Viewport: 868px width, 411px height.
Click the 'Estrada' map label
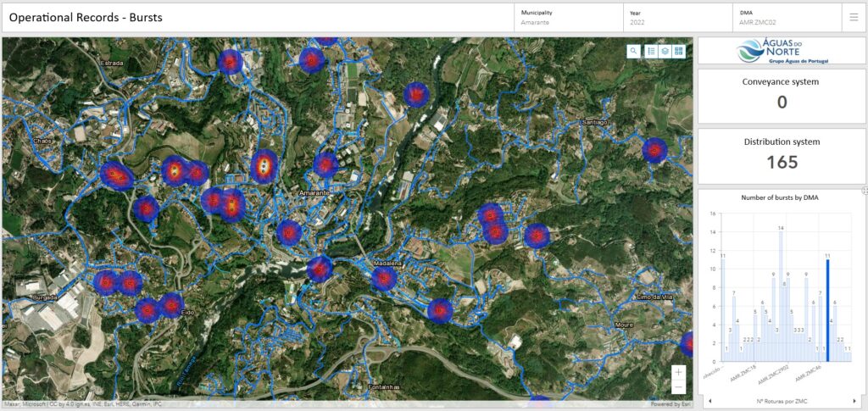click(113, 63)
